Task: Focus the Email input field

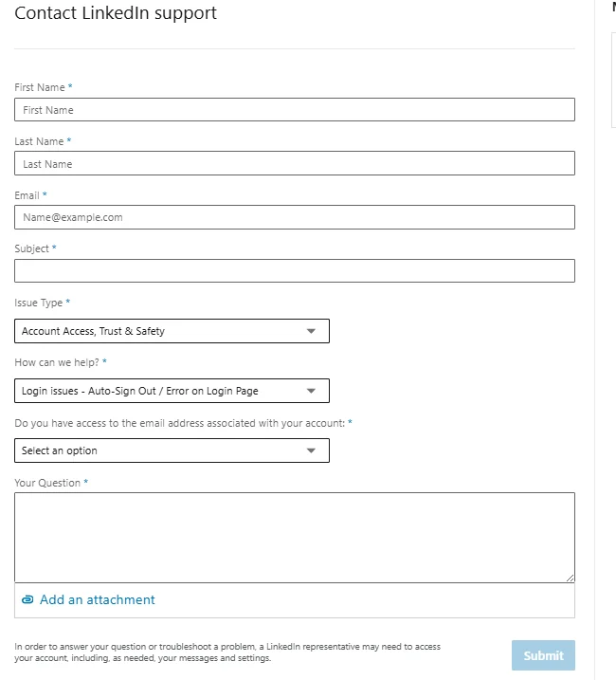Action: point(295,217)
